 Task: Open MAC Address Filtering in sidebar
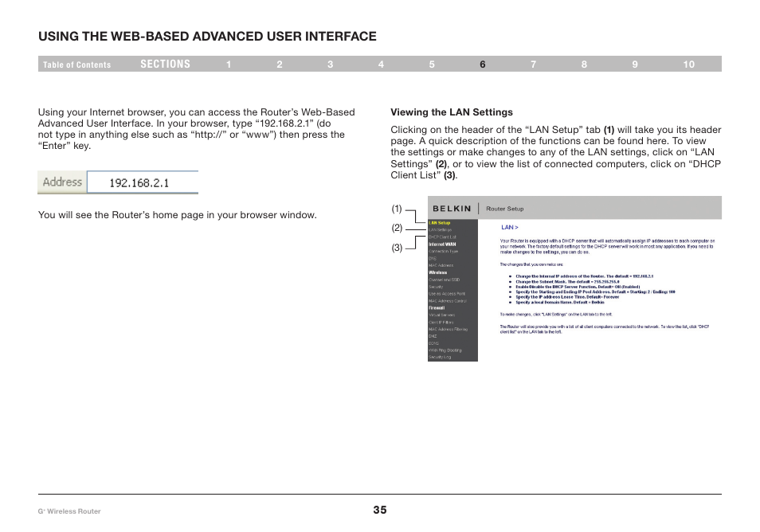448,330
